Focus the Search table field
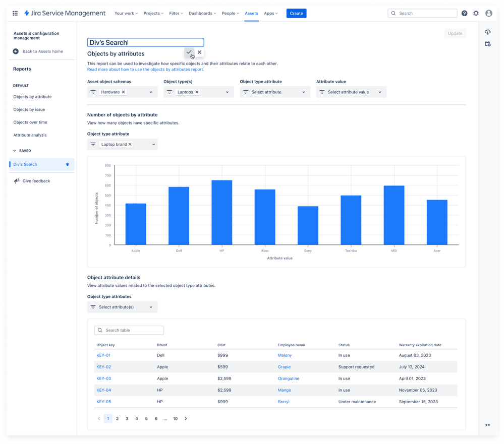The image size is (504, 444). pos(129,330)
